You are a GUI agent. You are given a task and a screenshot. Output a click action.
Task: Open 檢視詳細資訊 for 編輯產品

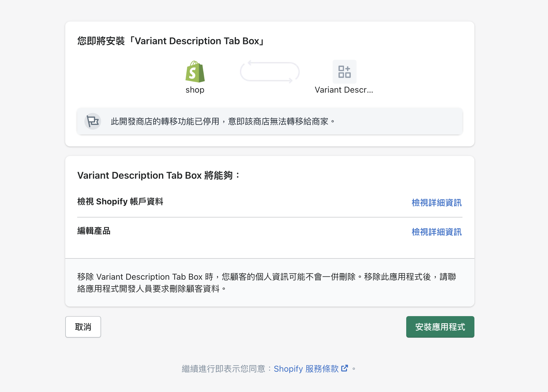(436, 232)
